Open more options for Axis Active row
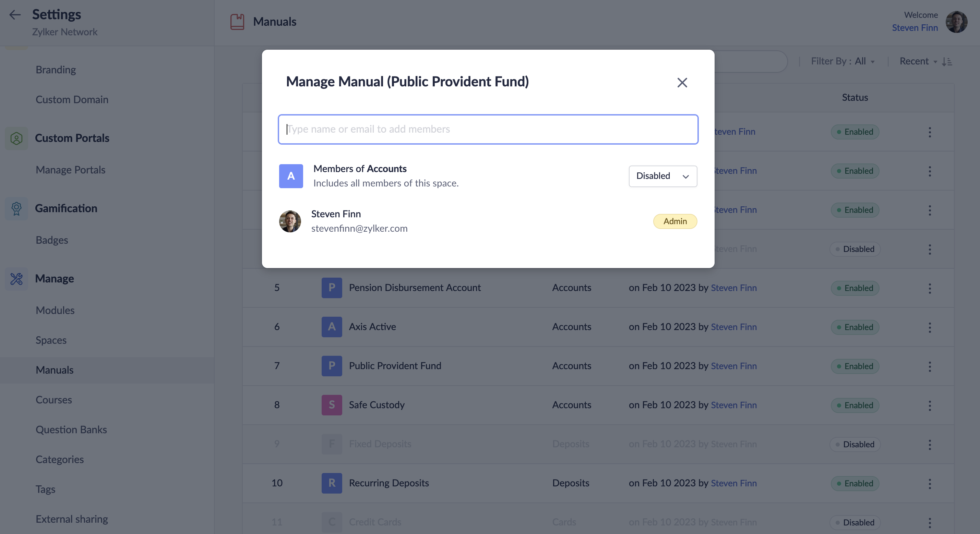980x534 pixels. 930,327
